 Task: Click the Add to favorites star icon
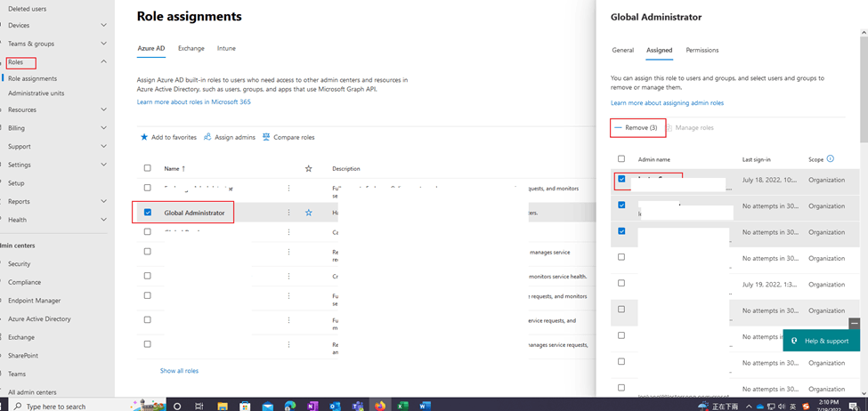click(144, 137)
